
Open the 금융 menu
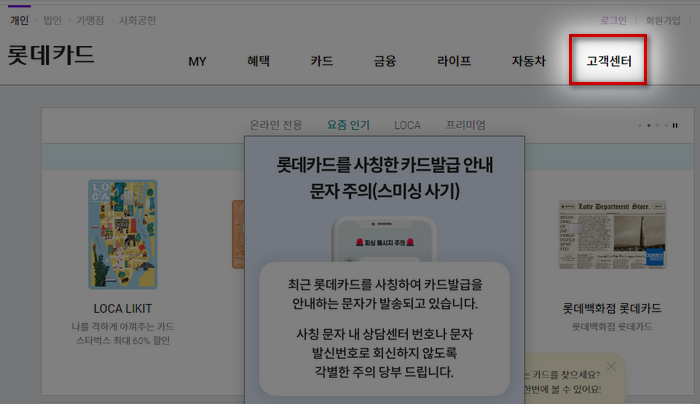click(x=385, y=60)
